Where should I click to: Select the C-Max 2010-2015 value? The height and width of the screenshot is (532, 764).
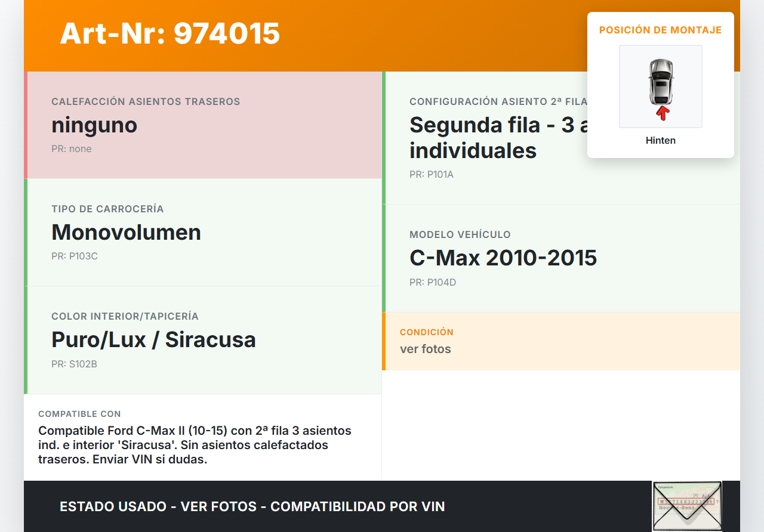(x=503, y=258)
